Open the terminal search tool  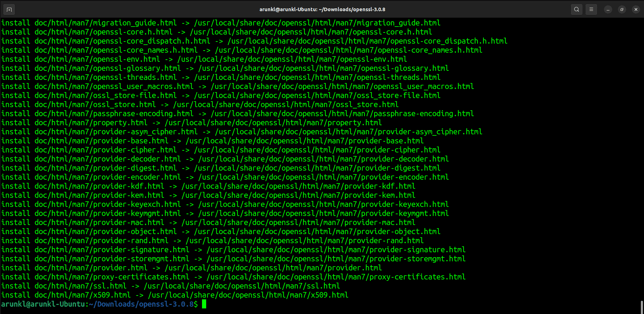577,9
